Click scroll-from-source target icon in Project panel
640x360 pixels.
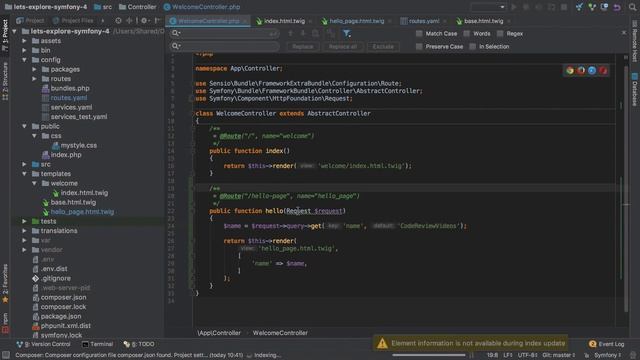click(118, 20)
